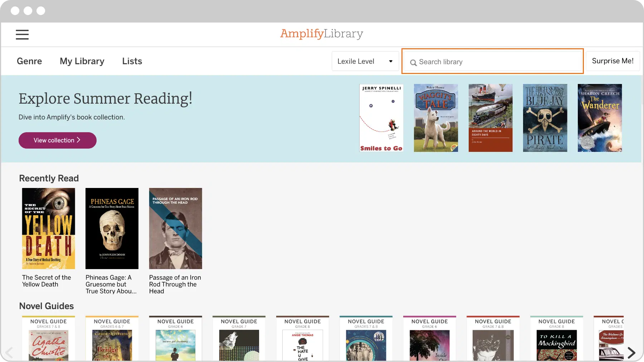Open The Watsons Go to Birmingham guide
The height and width of the screenshot is (362, 644).
(x=609, y=338)
